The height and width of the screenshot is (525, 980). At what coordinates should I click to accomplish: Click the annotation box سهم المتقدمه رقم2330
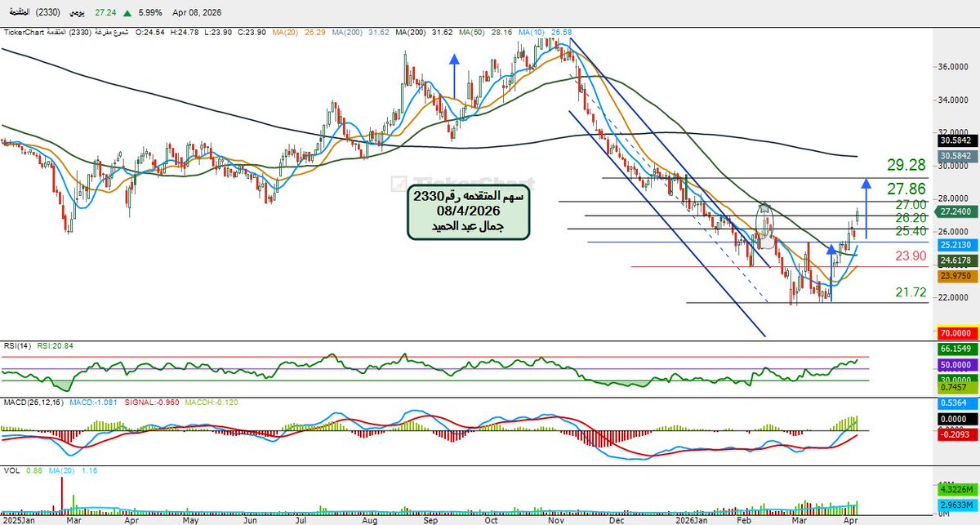coord(469,211)
